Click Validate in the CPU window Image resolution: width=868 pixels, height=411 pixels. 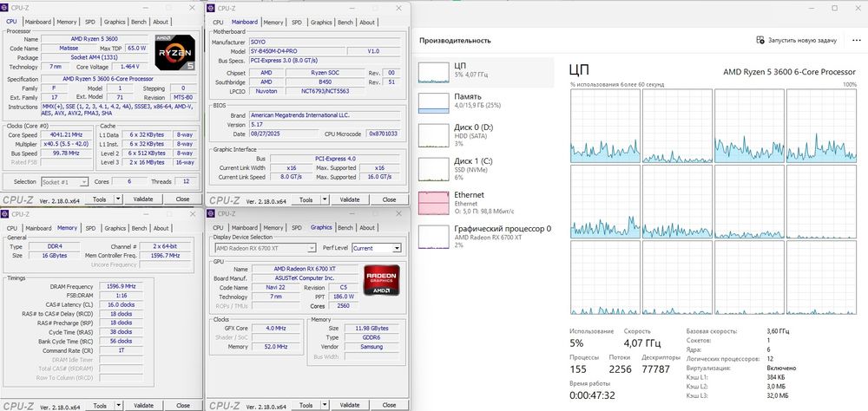[143, 199]
